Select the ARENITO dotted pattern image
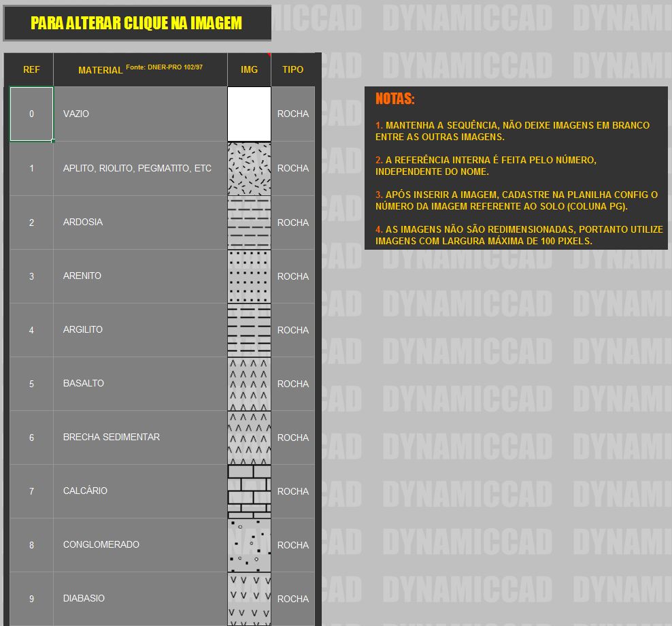Viewport: 672px width, 626px height. click(x=249, y=276)
